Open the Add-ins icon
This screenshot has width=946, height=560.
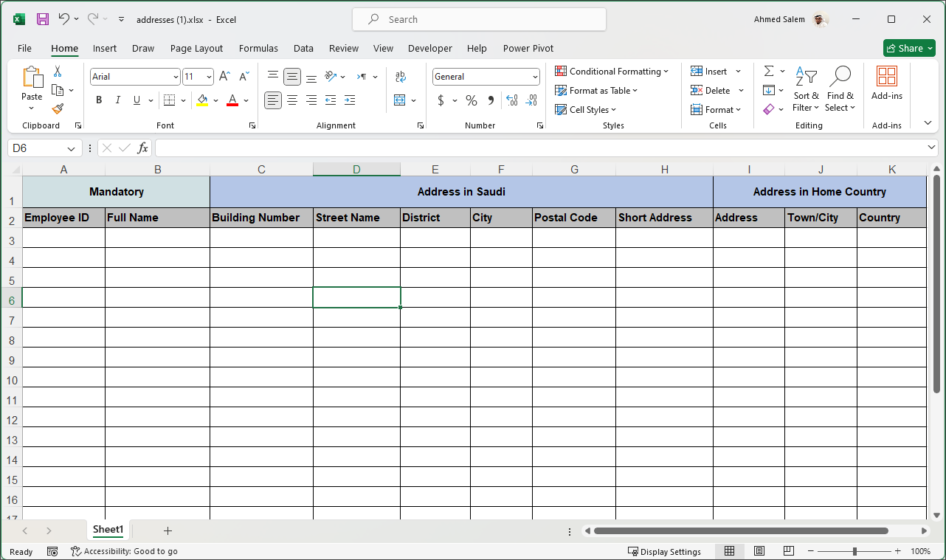[886, 83]
